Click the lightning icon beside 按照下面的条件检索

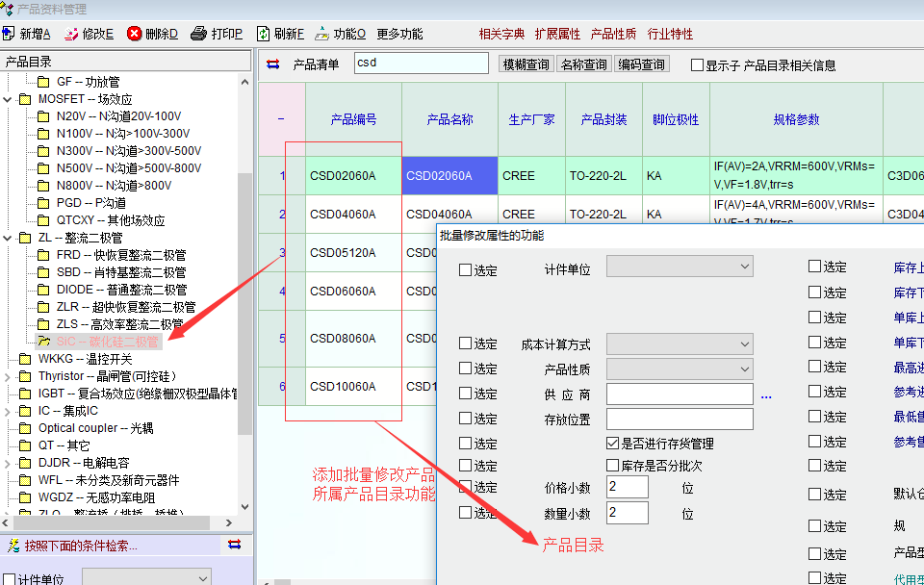(13, 546)
